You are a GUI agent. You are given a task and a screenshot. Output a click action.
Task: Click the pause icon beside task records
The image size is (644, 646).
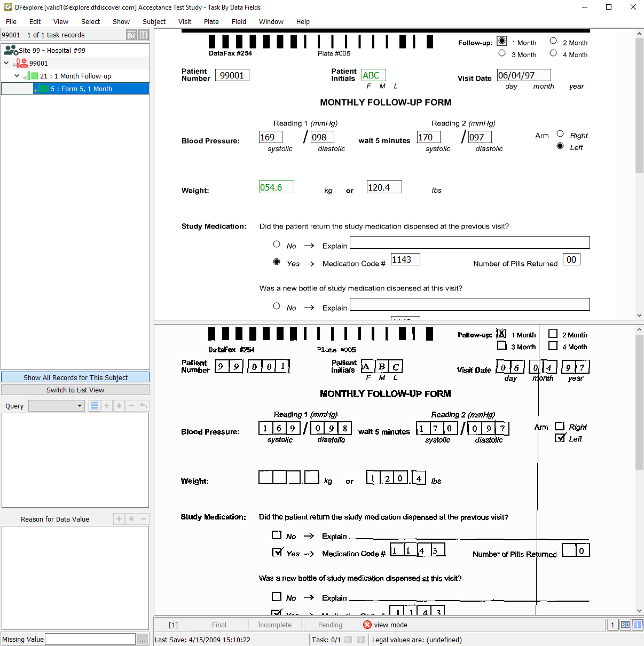click(144, 35)
